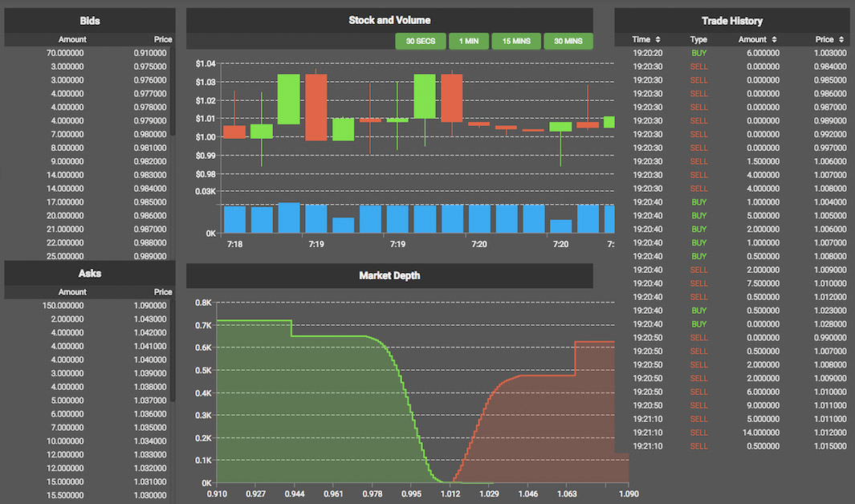Click the Amount header in the Asks panel
This screenshot has width=855, height=504.
coord(72,292)
